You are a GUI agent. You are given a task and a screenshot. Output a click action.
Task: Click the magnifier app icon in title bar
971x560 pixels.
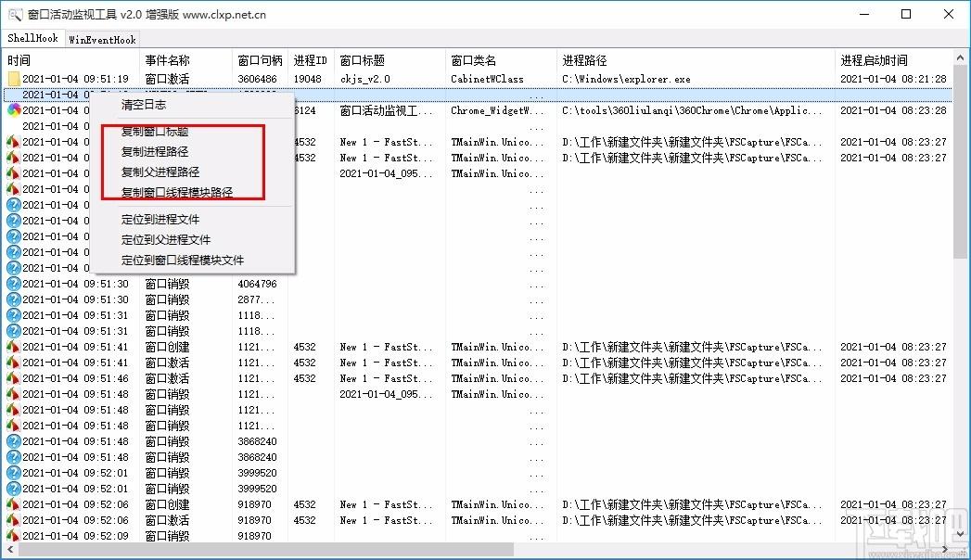pyautogui.click(x=15, y=14)
